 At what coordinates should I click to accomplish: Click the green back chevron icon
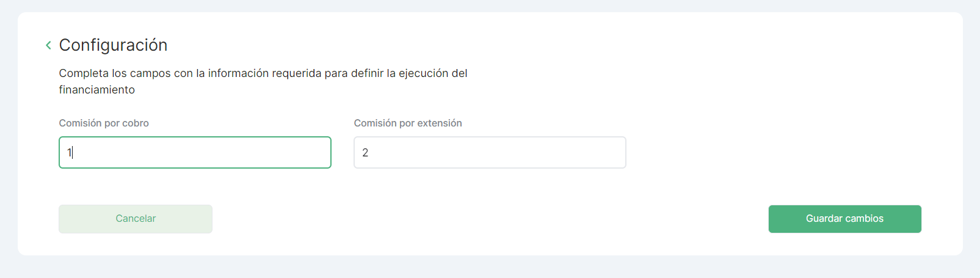[x=48, y=45]
